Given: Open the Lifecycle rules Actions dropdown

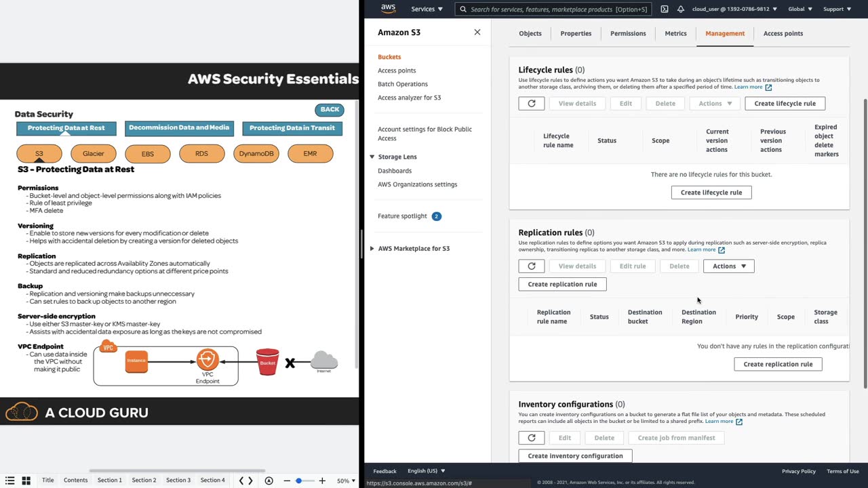Looking at the screenshot, I should pyautogui.click(x=715, y=103).
